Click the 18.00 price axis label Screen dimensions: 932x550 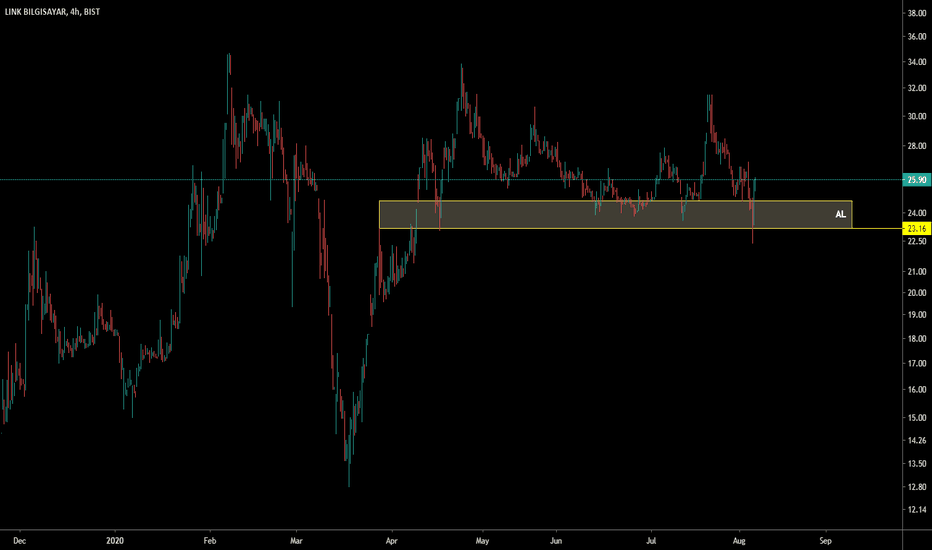coord(917,339)
